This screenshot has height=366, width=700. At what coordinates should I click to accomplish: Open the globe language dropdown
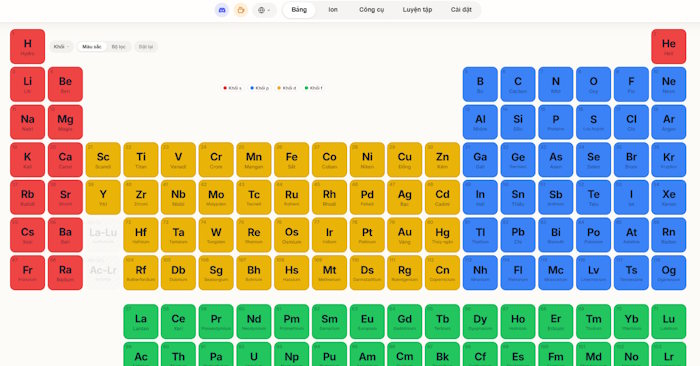point(264,10)
